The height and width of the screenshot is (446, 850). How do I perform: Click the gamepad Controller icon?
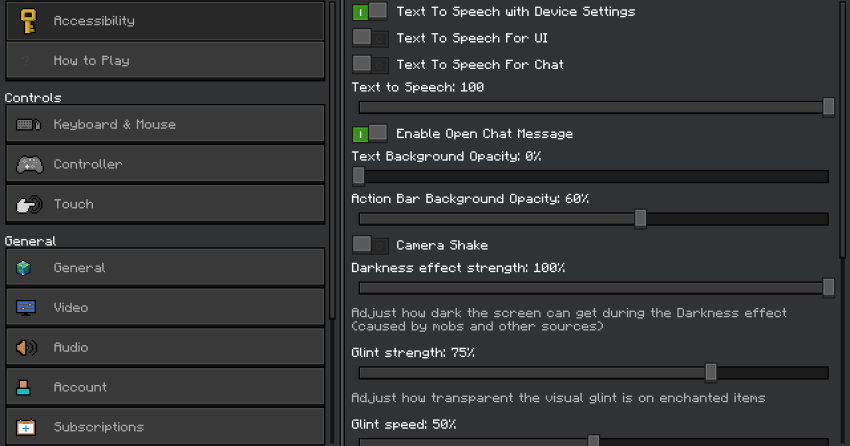coord(29,164)
